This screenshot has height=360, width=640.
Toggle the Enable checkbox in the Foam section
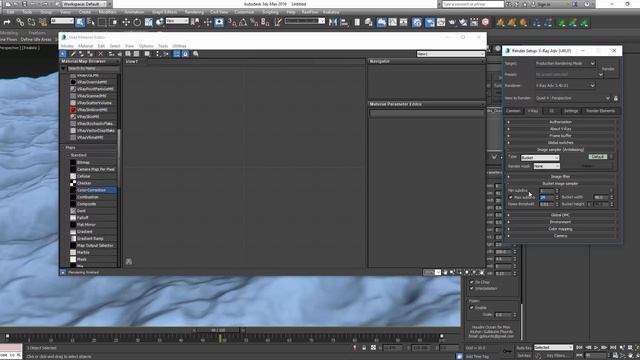click(x=472, y=308)
